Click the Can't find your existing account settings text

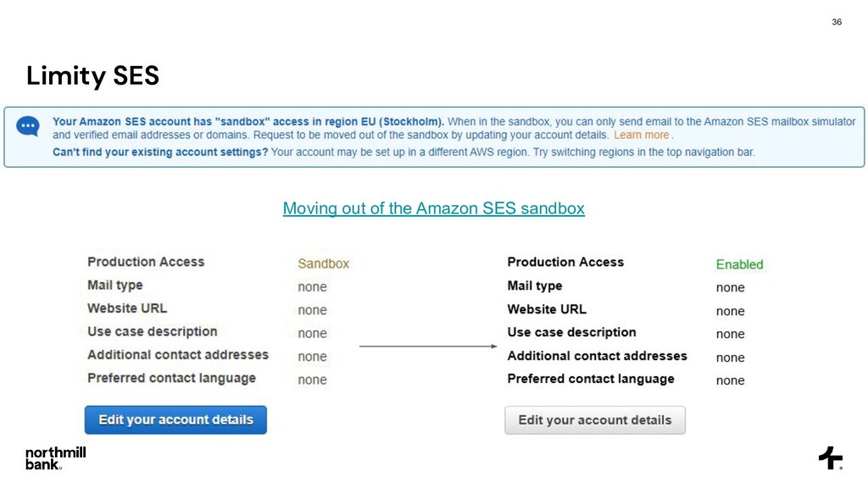(160, 152)
